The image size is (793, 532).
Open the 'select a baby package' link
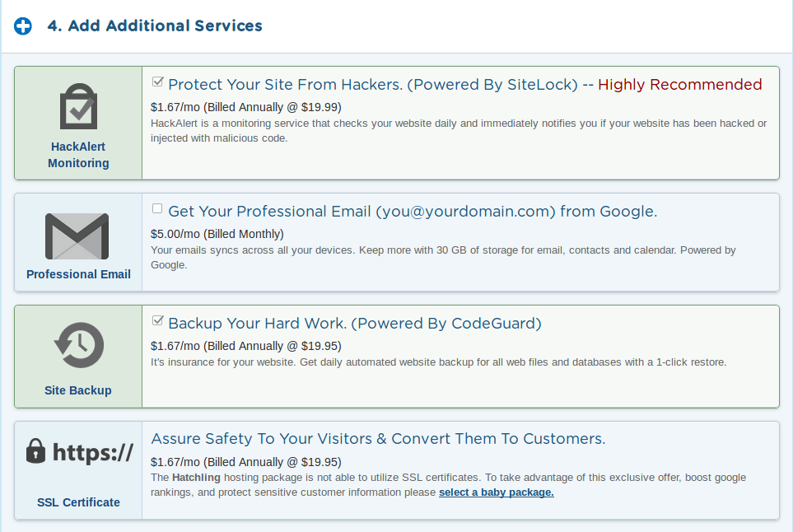click(x=496, y=492)
